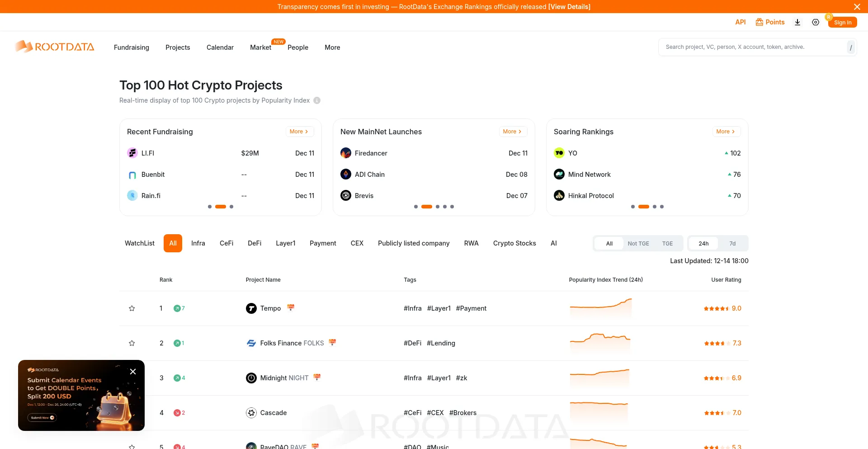The width and height of the screenshot is (868, 449).
Task: Star the Folks Finance project
Action: point(132,343)
